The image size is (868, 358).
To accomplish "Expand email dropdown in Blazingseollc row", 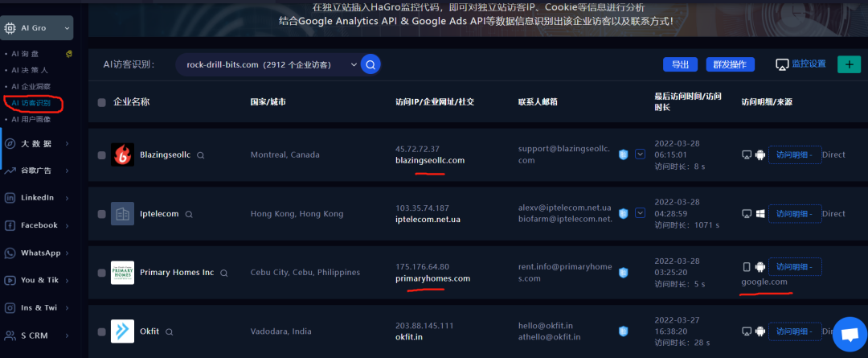I will coord(640,154).
